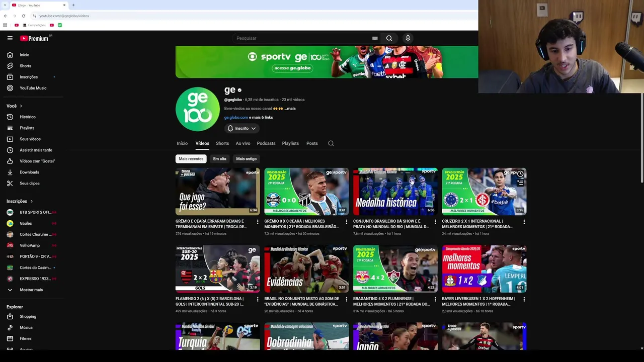The width and height of the screenshot is (644, 362).
Task: Click the Pesquisar search field
Action: [x=302, y=38]
